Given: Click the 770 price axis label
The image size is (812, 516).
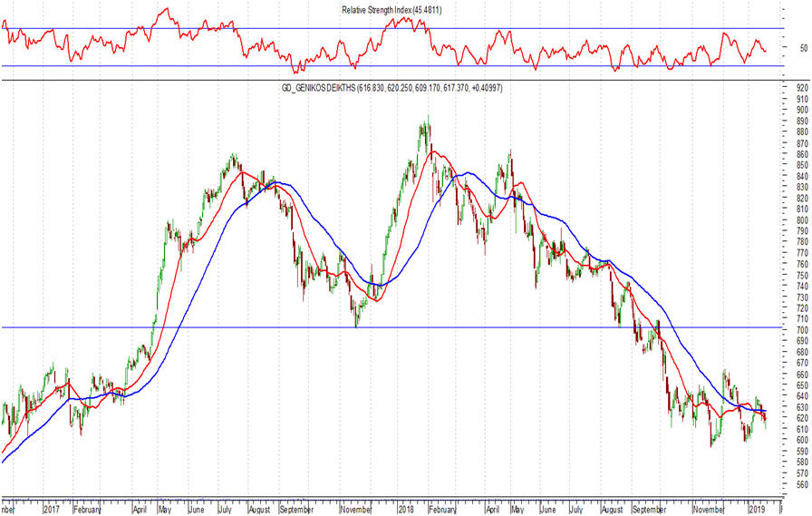Looking at the screenshot, I should (802, 253).
